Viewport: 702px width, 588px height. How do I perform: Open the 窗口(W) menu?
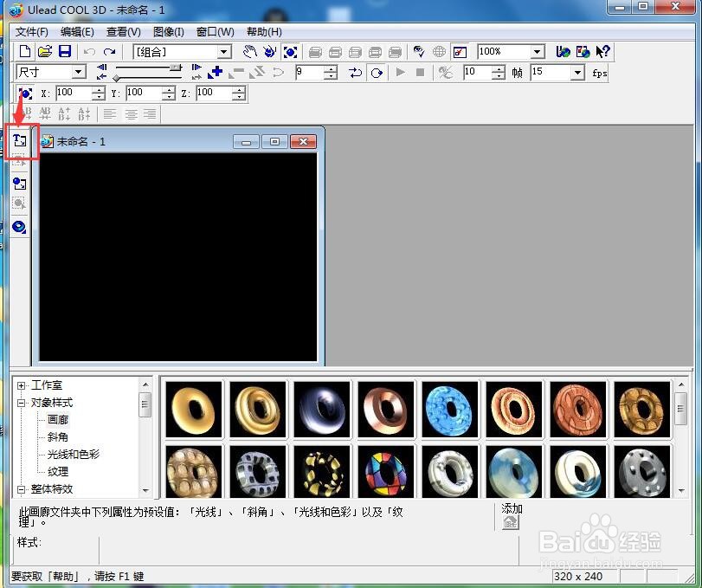tap(216, 32)
